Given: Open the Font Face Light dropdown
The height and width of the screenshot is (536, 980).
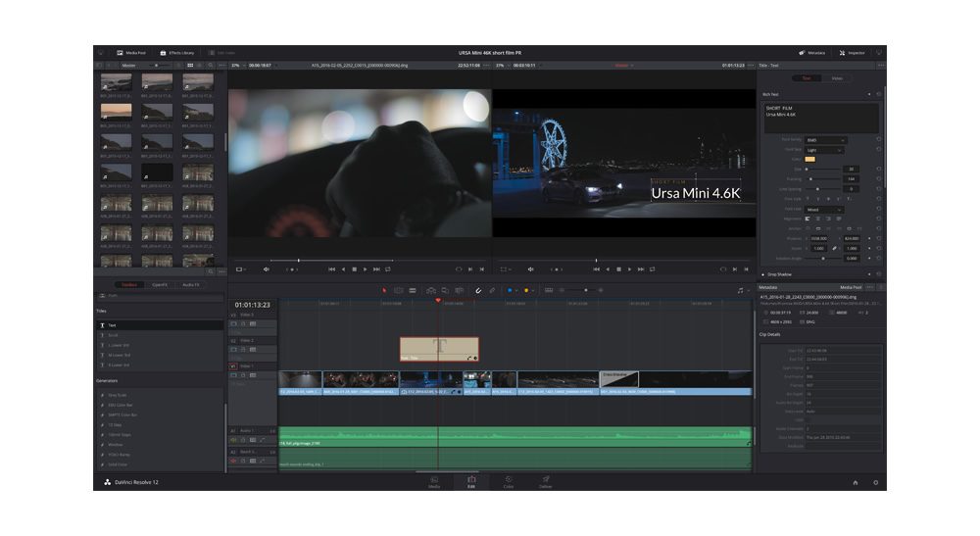Looking at the screenshot, I should pos(825,150).
